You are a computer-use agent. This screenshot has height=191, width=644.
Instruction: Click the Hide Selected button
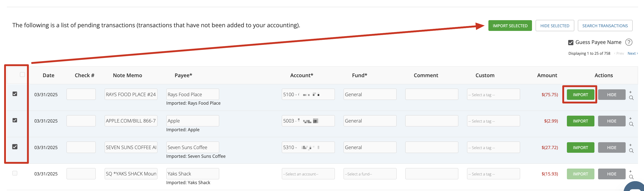(554, 26)
